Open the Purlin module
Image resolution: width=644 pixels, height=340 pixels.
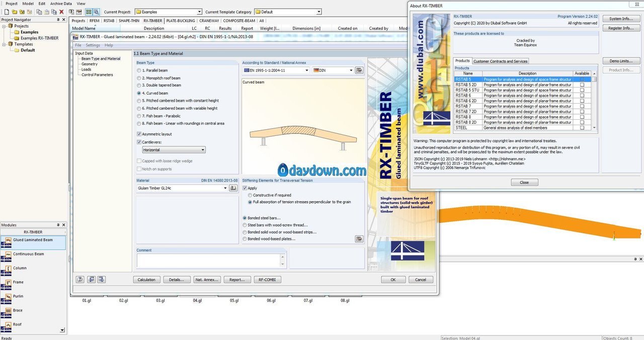click(33, 299)
